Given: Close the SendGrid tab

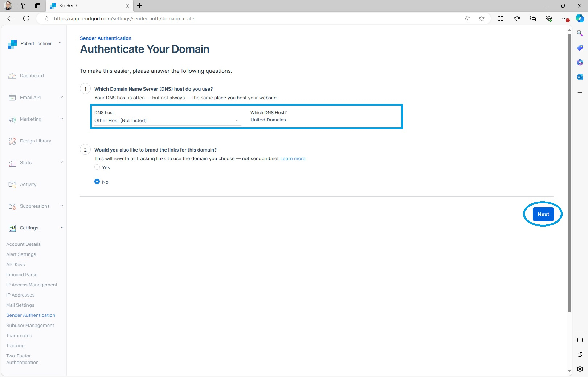Looking at the screenshot, I should click(127, 6).
